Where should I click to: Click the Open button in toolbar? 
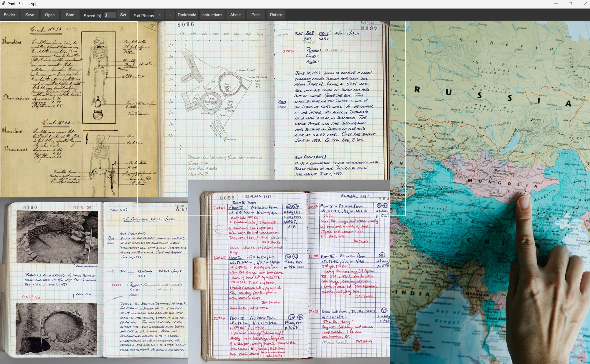coord(49,15)
